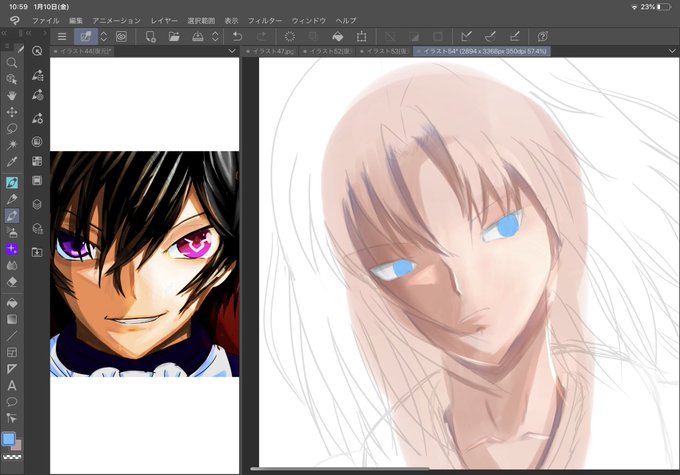The image size is (680, 475).
Task: Open the ウィンドウ menu
Action: pos(308,21)
